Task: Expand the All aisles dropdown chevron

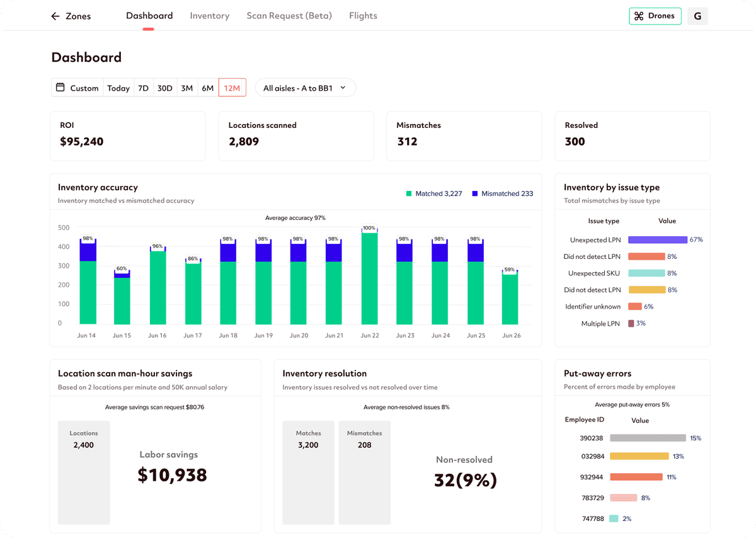Action: [x=343, y=88]
